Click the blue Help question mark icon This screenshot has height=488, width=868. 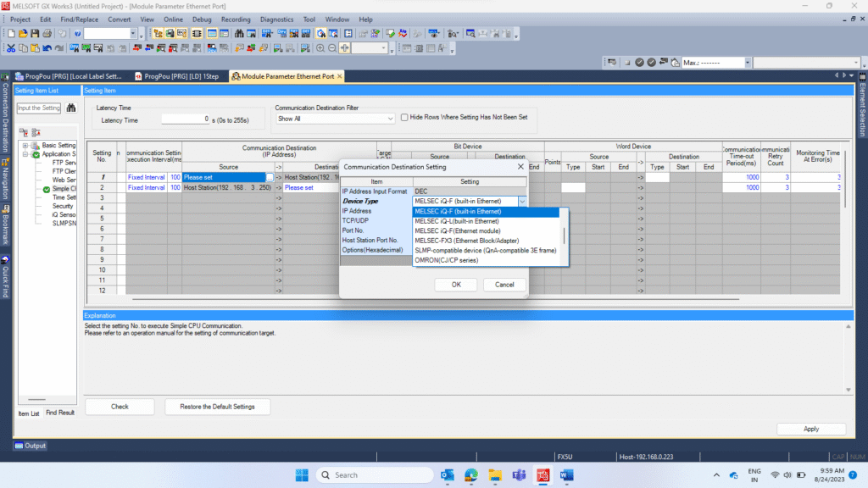[77, 34]
